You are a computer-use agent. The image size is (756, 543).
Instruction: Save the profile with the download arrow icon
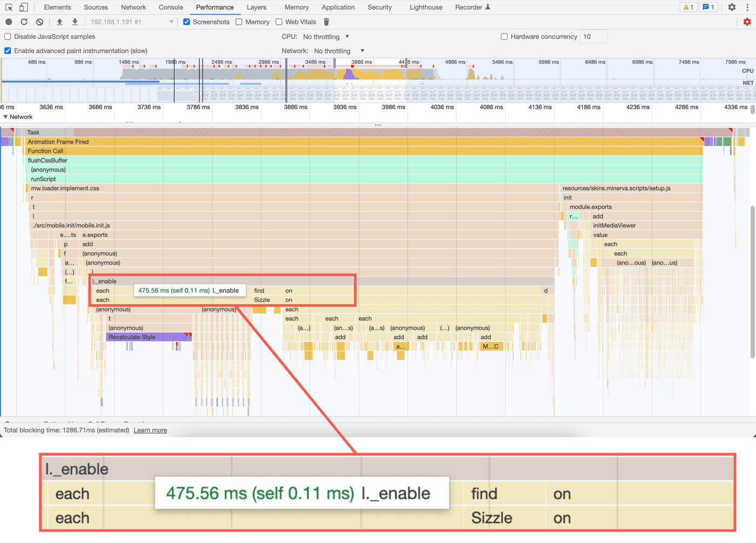click(x=75, y=22)
